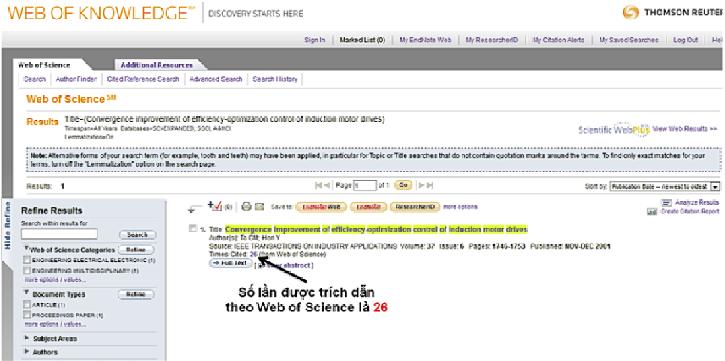
Task: Click the Search button in Refine Results
Action: pyautogui.click(x=137, y=235)
